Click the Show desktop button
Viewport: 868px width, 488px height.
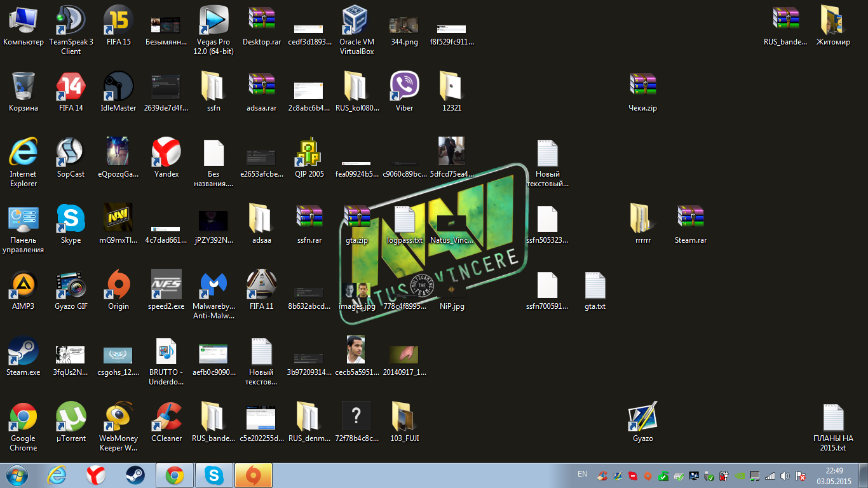click(x=864, y=475)
